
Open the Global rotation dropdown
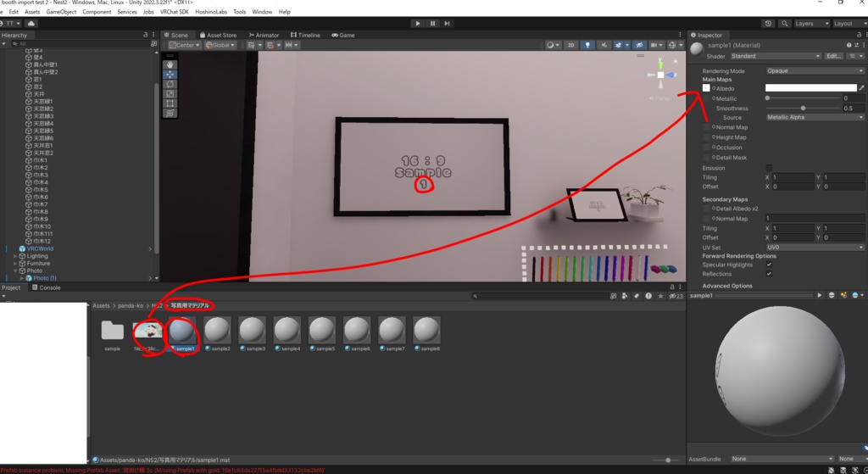[220, 45]
